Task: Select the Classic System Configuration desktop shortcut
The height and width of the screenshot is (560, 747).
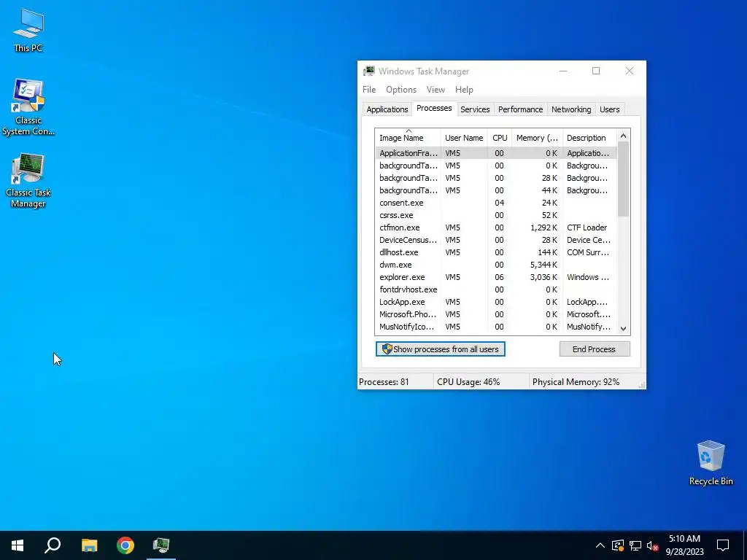Action: click(x=28, y=108)
